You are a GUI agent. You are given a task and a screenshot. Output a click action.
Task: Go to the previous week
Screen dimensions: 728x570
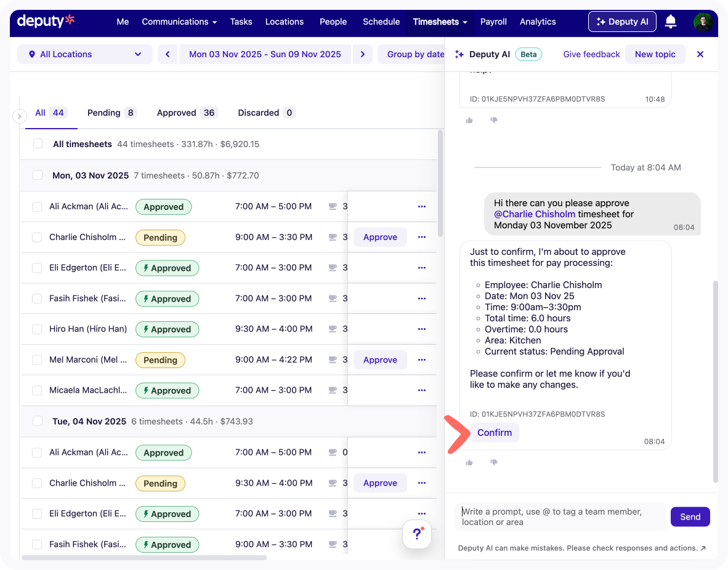coord(168,54)
